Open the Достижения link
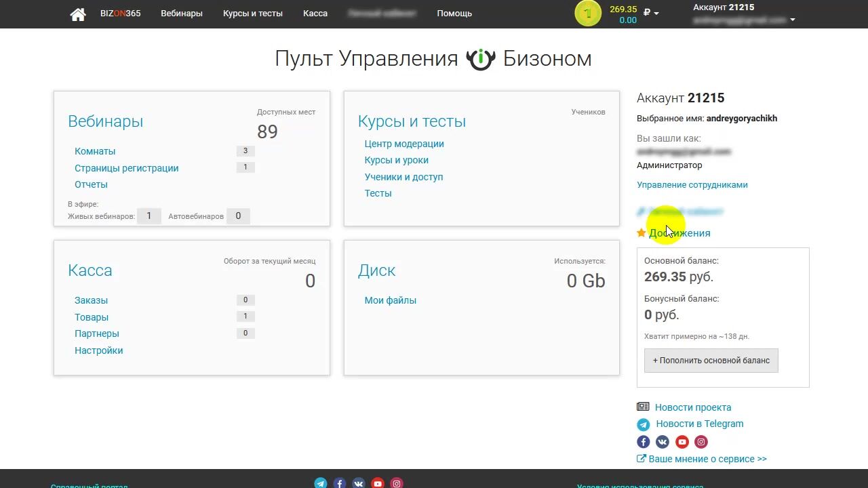The image size is (868, 488). pos(679,233)
